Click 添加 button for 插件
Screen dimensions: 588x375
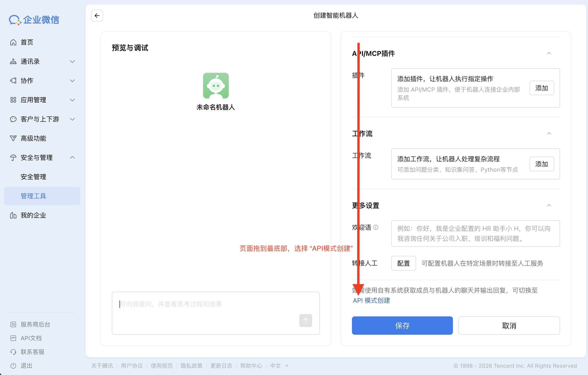click(541, 88)
